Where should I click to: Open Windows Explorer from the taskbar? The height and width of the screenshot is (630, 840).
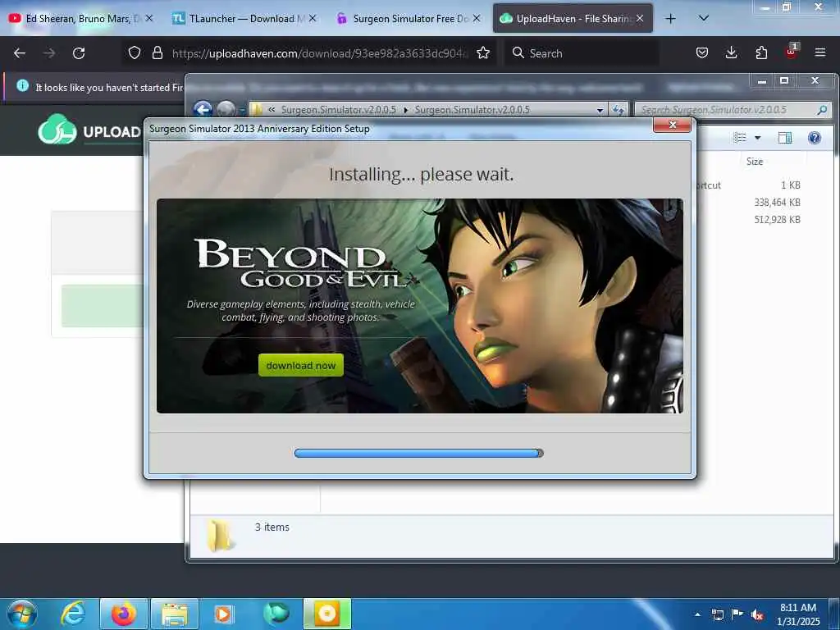(x=175, y=614)
